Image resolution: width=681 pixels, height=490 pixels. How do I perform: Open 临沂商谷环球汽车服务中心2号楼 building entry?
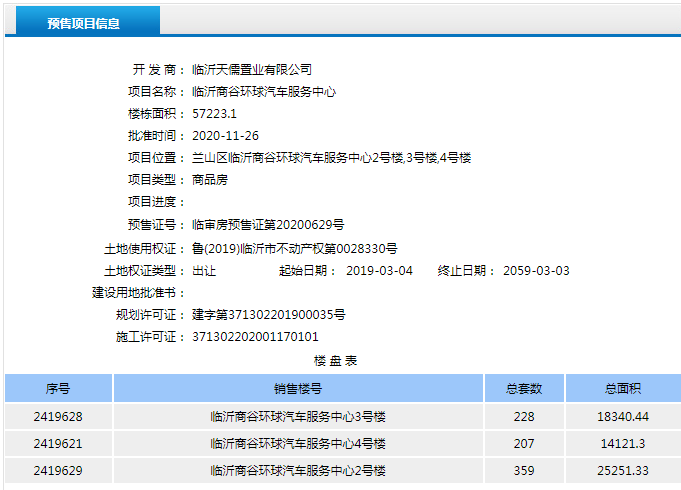click(x=298, y=470)
